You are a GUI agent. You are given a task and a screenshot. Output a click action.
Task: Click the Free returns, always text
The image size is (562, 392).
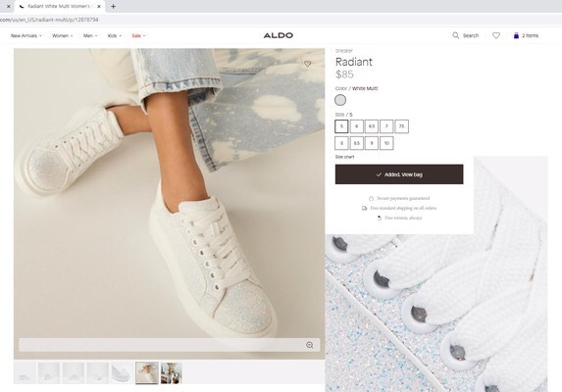click(x=403, y=218)
